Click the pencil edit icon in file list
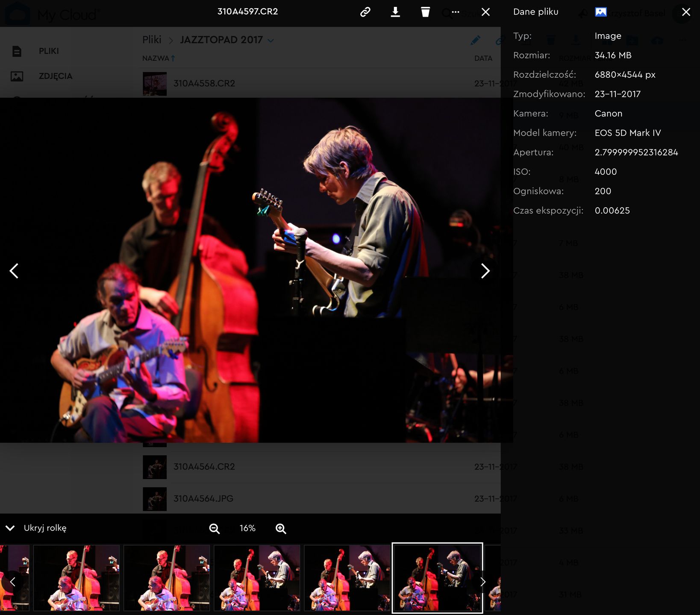 coord(475,41)
